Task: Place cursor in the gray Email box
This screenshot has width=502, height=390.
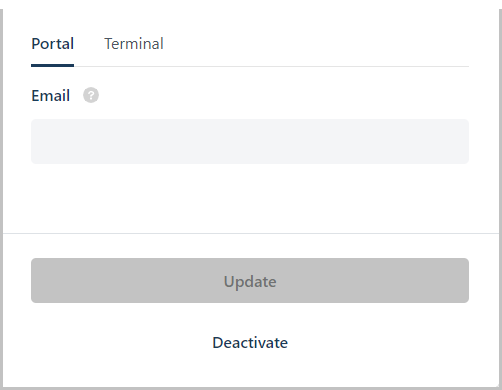Action: pos(250,141)
